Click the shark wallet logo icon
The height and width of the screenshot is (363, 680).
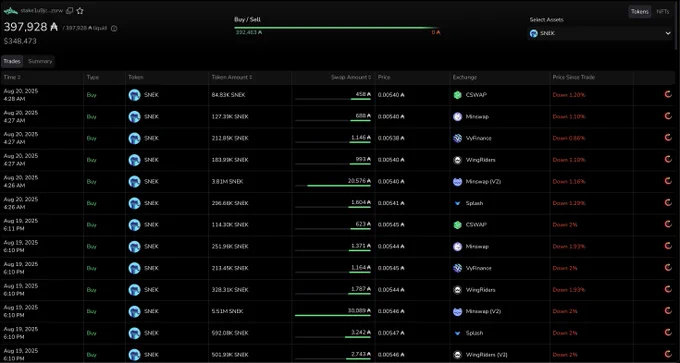pos(11,11)
